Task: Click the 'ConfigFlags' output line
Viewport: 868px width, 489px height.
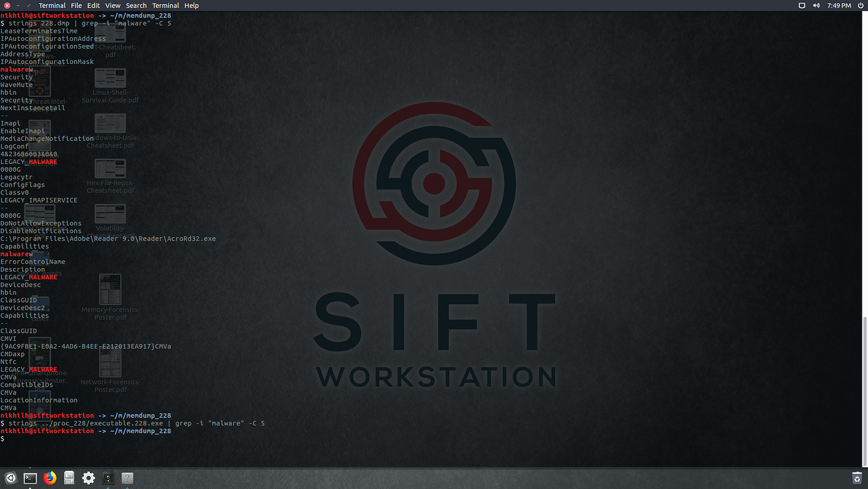Action: click(22, 184)
